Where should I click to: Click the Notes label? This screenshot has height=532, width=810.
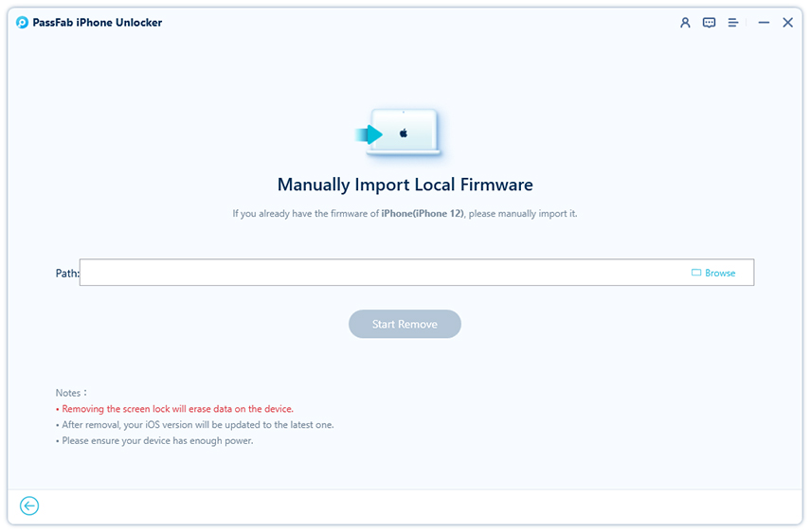click(x=71, y=392)
